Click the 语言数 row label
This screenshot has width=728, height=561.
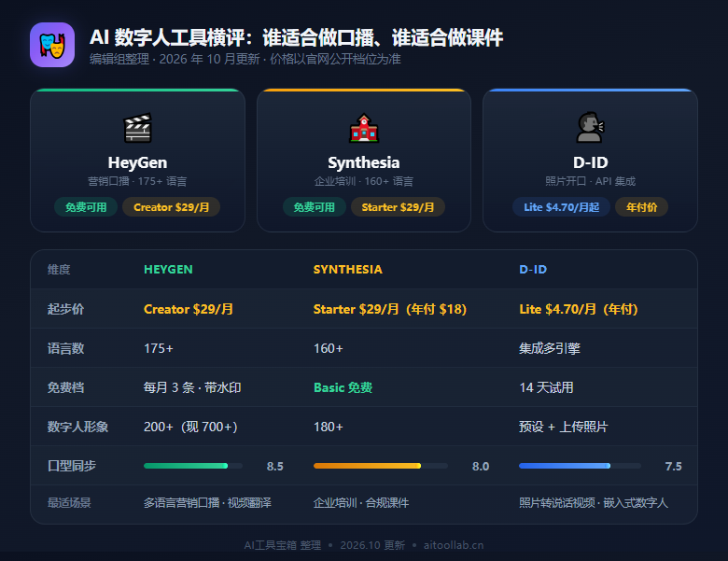(65, 348)
